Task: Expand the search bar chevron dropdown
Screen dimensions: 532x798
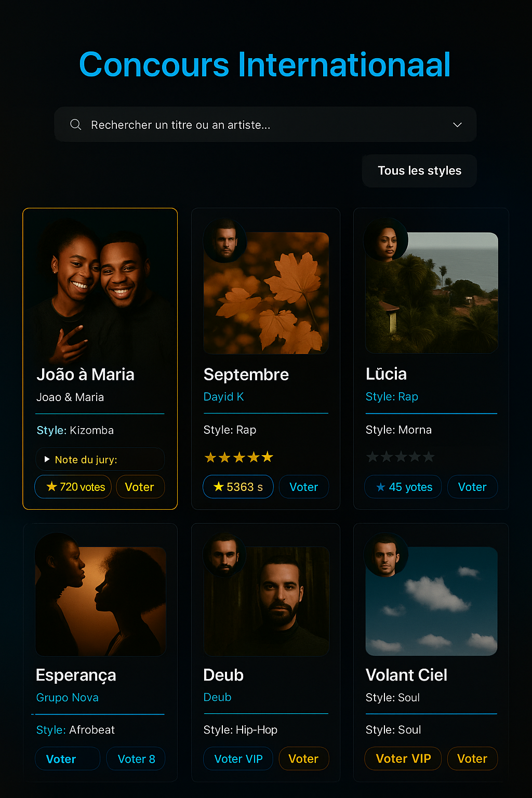Action: pos(457,125)
